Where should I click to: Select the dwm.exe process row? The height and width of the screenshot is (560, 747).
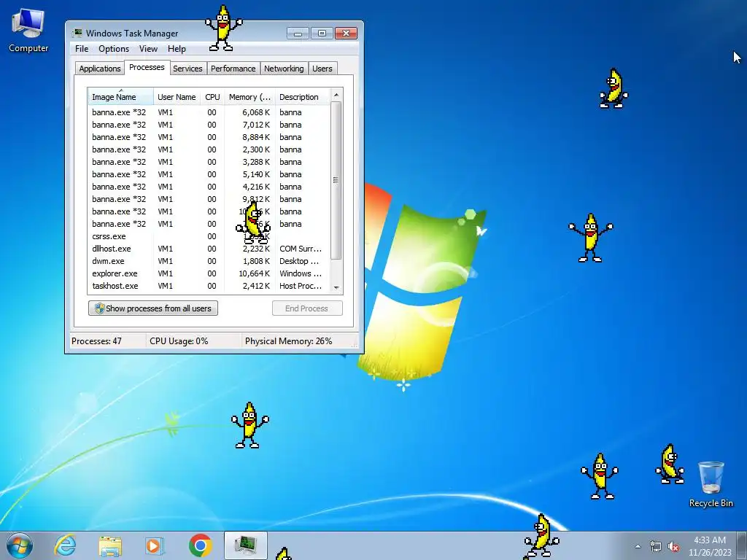(209, 261)
